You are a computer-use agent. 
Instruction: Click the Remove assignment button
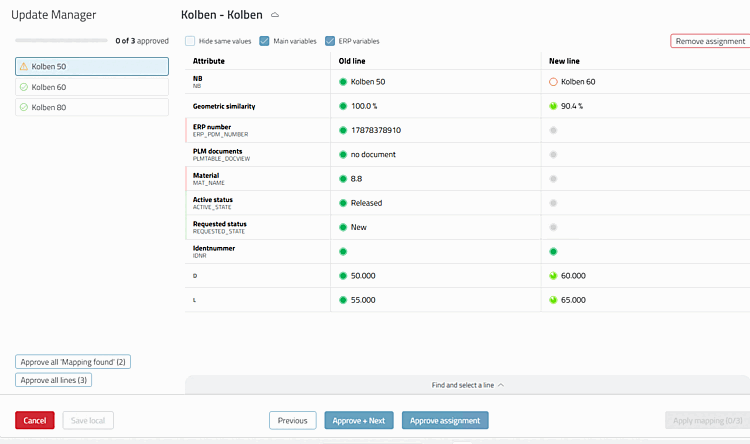pyautogui.click(x=710, y=41)
